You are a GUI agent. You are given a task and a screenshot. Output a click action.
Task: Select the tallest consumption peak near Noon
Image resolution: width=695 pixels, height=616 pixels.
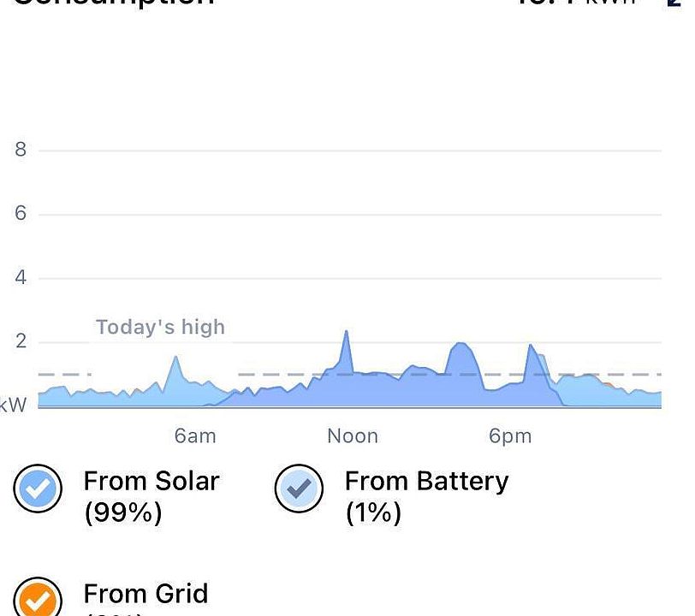(x=346, y=351)
